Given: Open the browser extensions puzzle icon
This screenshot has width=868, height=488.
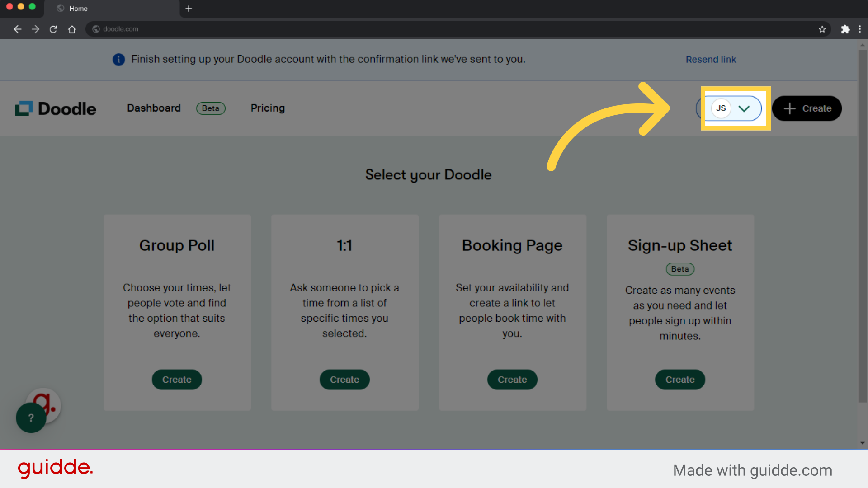Looking at the screenshot, I should click(x=846, y=29).
